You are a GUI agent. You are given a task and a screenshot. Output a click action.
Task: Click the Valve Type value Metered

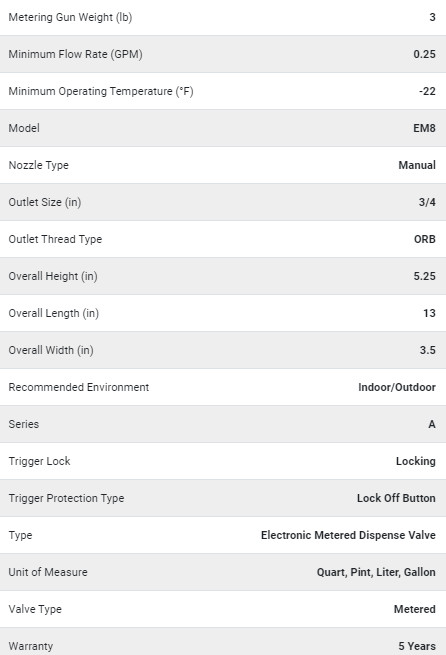(414, 609)
